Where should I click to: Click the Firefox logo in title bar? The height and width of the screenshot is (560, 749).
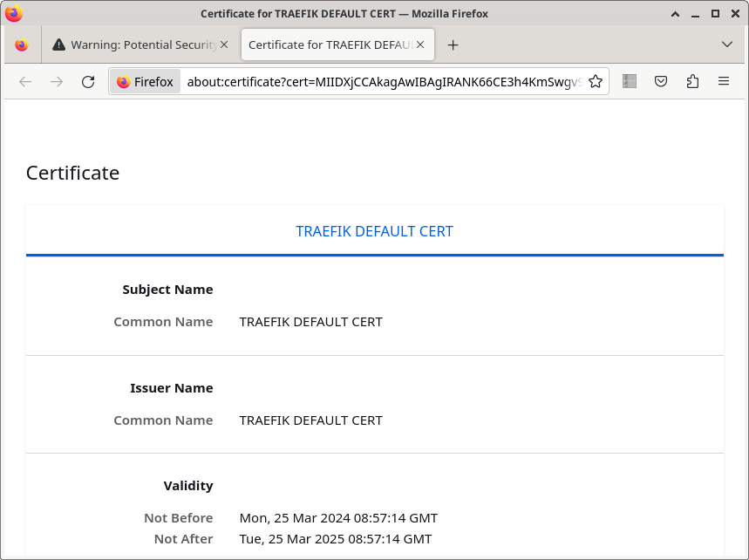click(14, 13)
